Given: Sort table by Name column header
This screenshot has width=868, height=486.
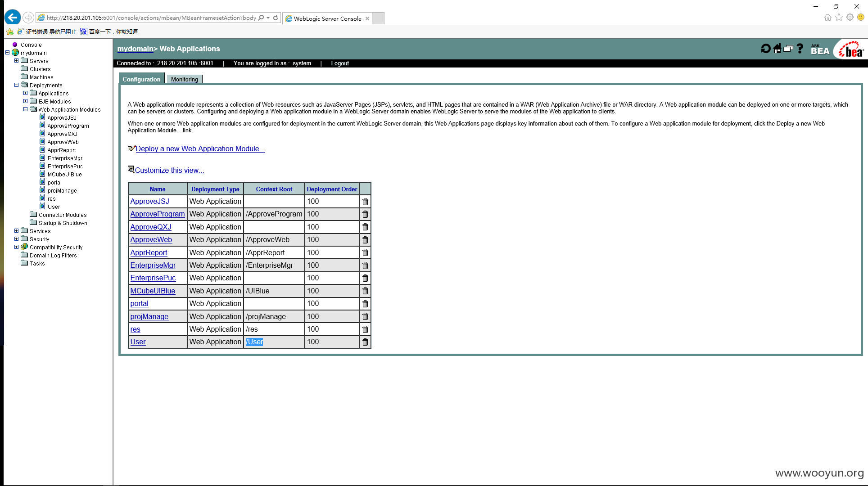Looking at the screenshot, I should coord(158,189).
